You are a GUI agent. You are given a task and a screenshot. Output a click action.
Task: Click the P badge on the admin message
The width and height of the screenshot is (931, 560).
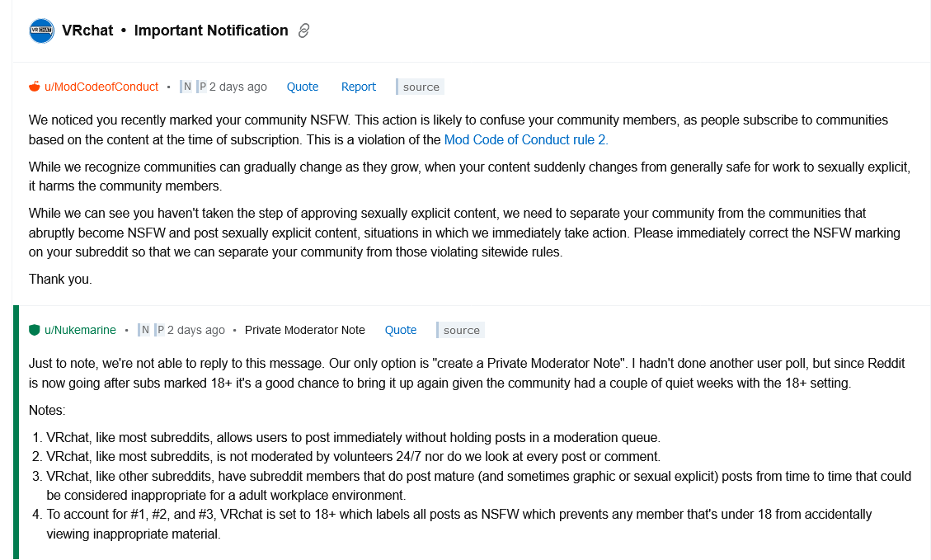click(200, 86)
